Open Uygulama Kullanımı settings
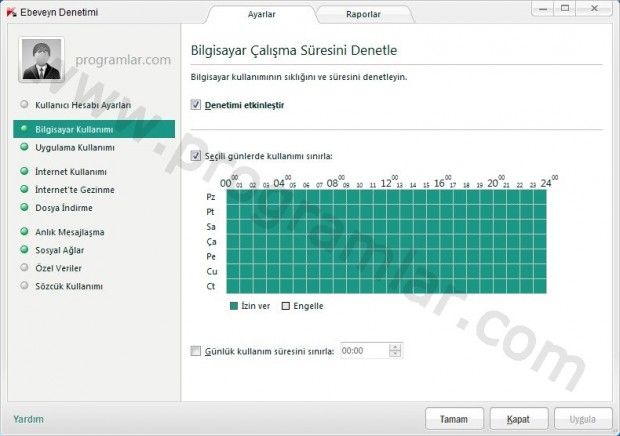This screenshot has height=436, width=620. click(x=75, y=147)
